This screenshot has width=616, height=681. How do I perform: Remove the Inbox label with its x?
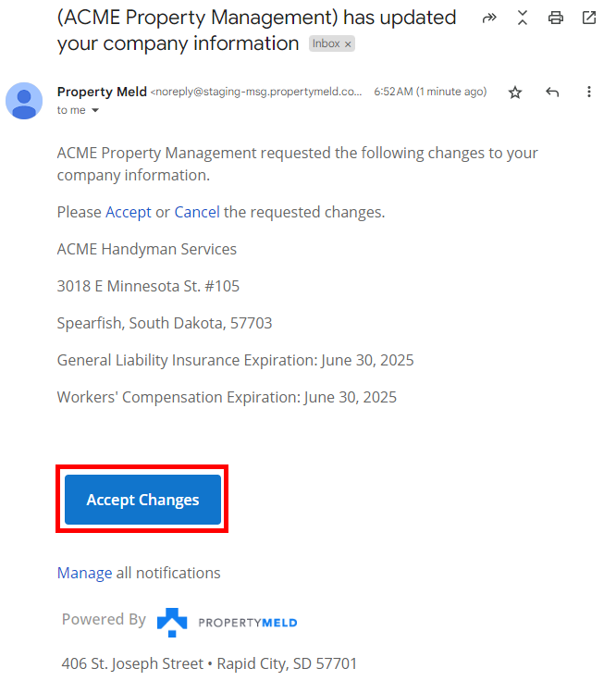(x=348, y=44)
